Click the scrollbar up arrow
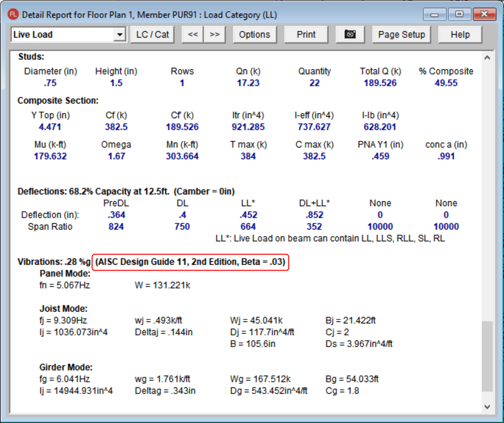This screenshot has width=504, height=423. [x=487, y=58]
